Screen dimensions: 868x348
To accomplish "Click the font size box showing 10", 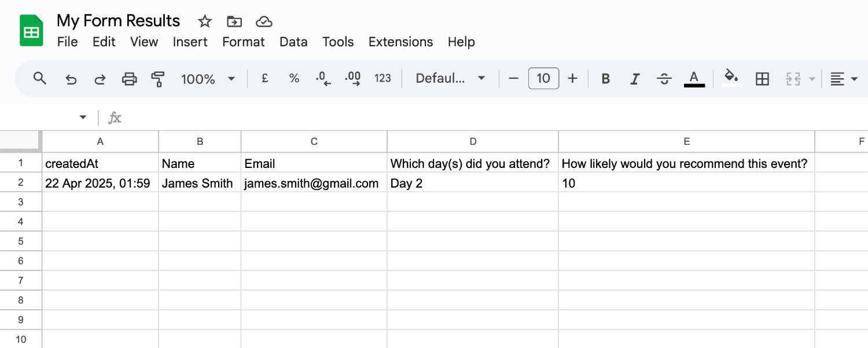I will pyautogui.click(x=543, y=79).
